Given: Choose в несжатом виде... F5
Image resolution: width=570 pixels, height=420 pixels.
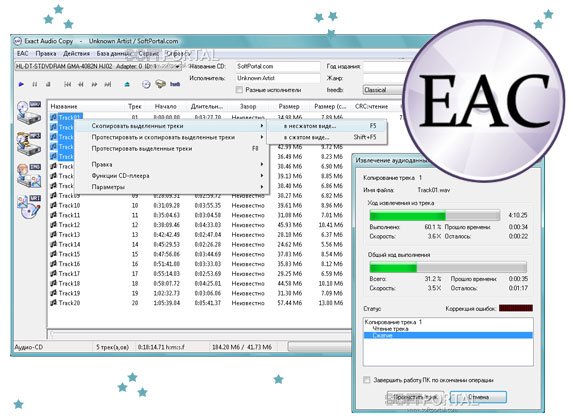Looking at the screenshot, I should pyautogui.click(x=327, y=126).
